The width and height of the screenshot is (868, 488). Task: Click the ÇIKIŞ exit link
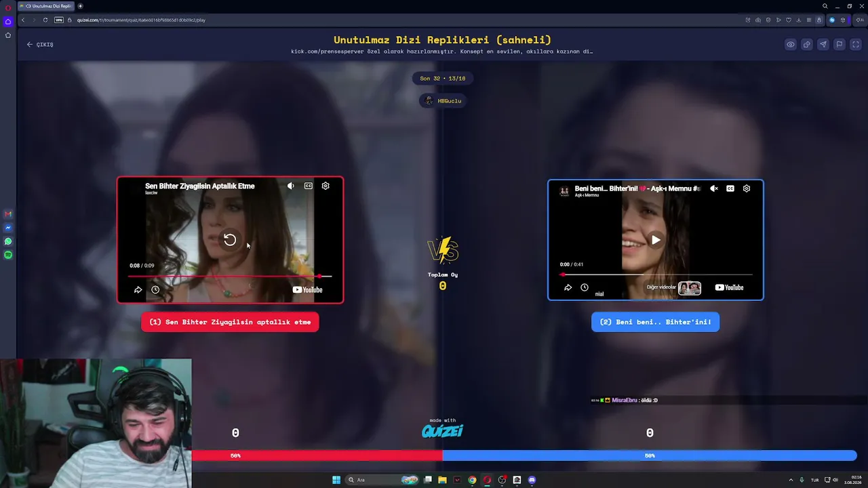pos(40,45)
